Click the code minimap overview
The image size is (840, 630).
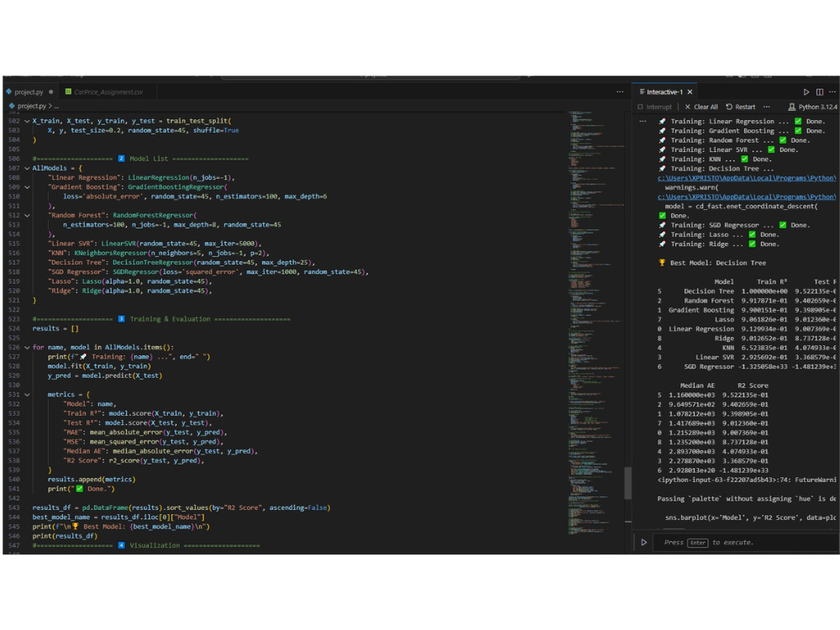pos(596,322)
